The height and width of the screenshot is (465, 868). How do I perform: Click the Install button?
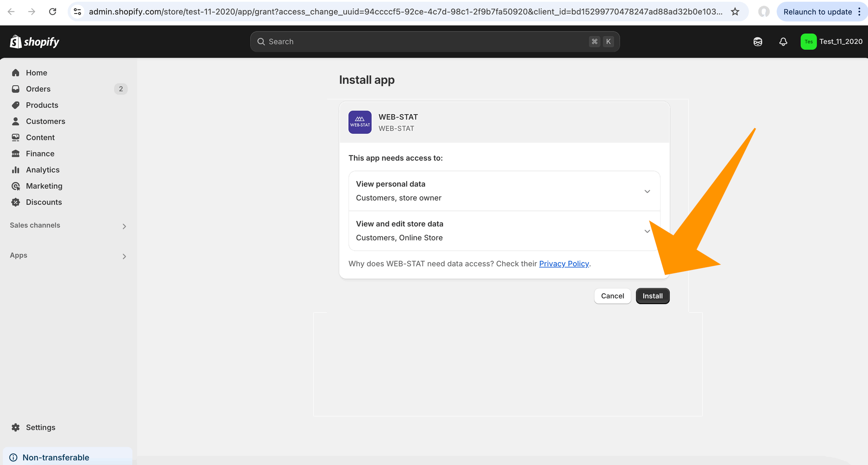tap(652, 296)
